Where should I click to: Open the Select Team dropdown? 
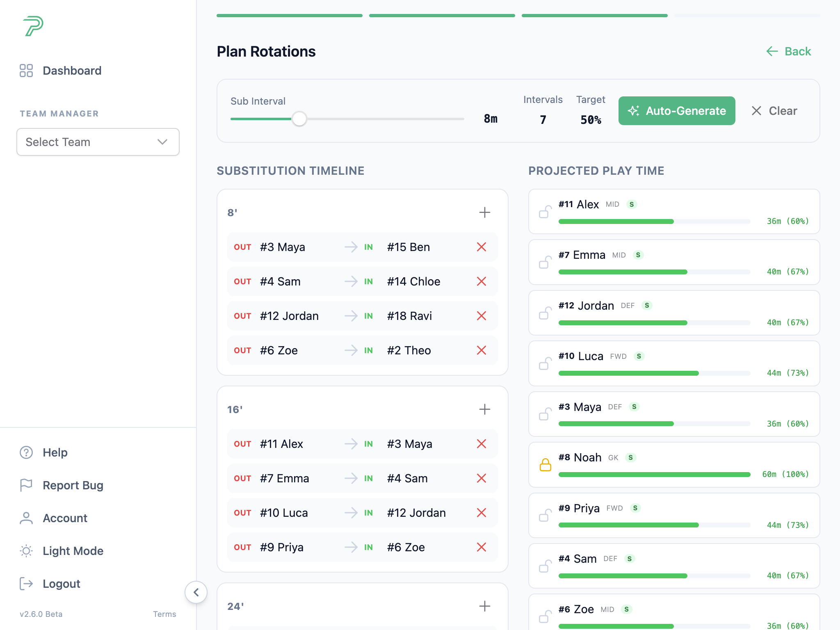pyautogui.click(x=98, y=142)
